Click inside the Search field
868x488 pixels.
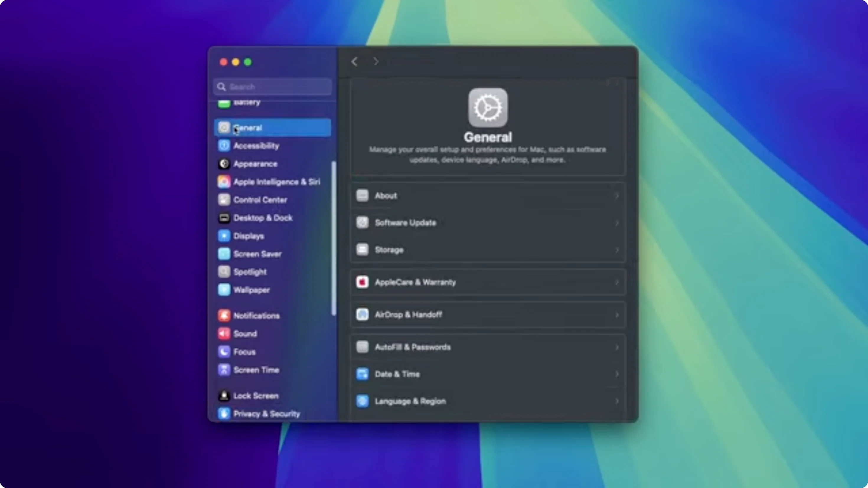[272, 86]
